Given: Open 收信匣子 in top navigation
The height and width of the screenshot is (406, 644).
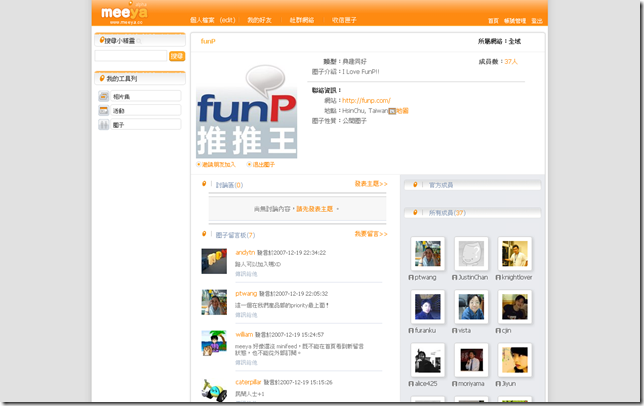Looking at the screenshot, I should pos(344,20).
